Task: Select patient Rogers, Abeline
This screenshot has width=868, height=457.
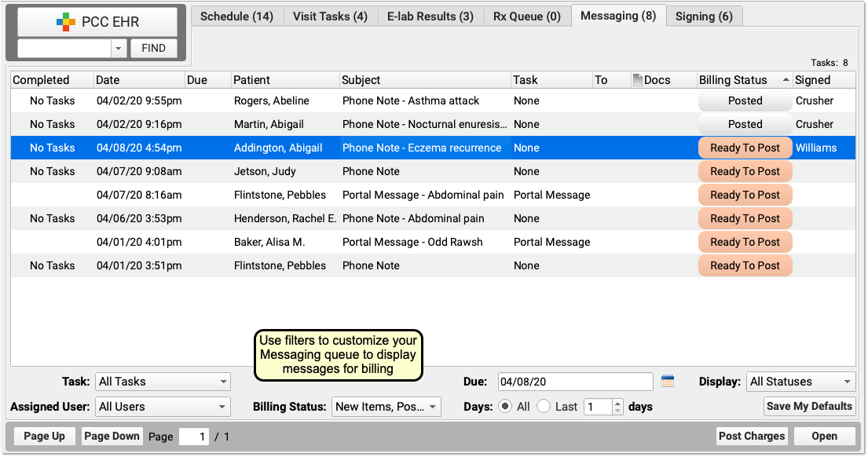Action: click(x=271, y=101)
